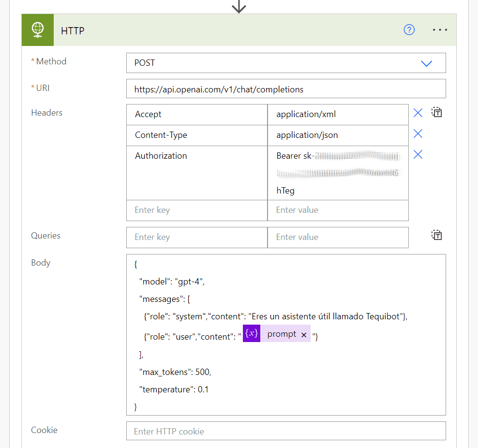Image resolution: width=478 pixels, height=448 pixels.
Task: Click the empty Headers Enter key field
Action: click(197, 210)
